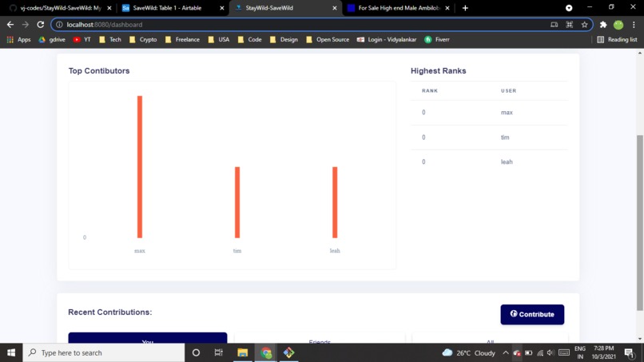Viewport: 644px width, 362px height.
Task: Open Chrome three-dot menu
Action: pos(634,25)
